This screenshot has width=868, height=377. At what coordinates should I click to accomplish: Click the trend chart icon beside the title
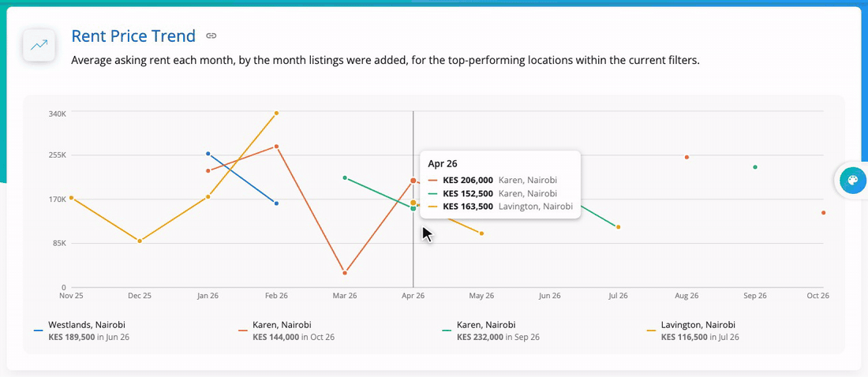coord(39,45)
